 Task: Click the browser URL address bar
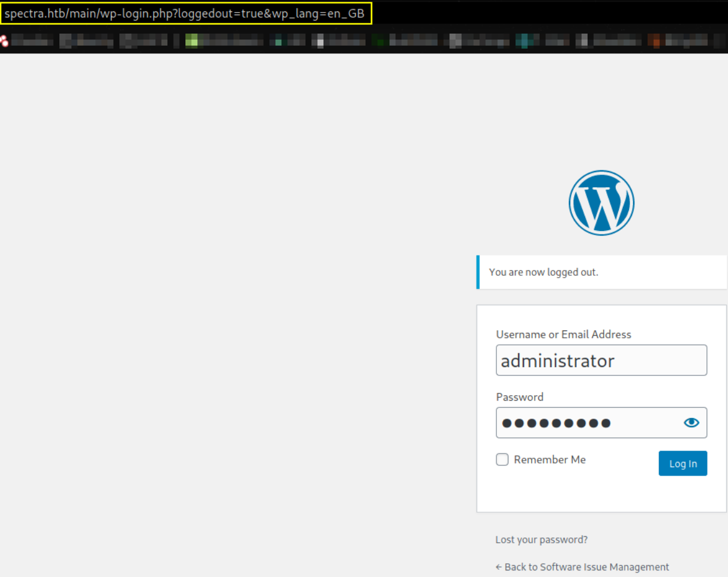click(x=187, y=13)
